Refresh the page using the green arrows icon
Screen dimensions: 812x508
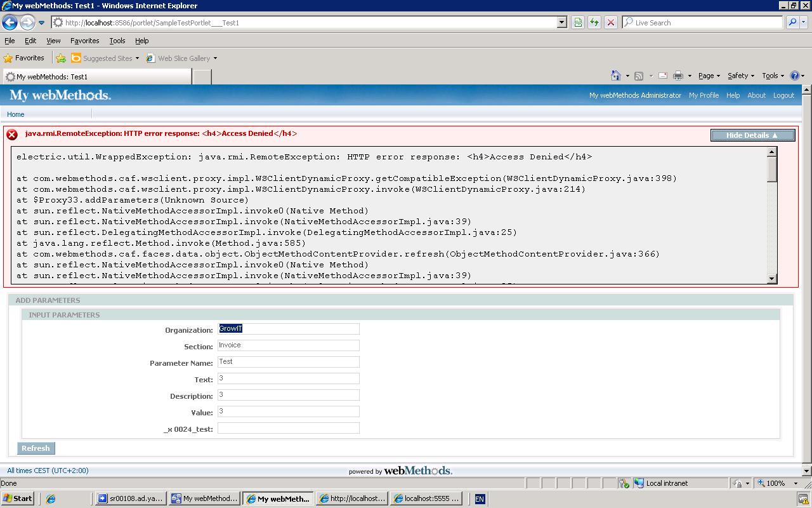[x=594, y=22]
